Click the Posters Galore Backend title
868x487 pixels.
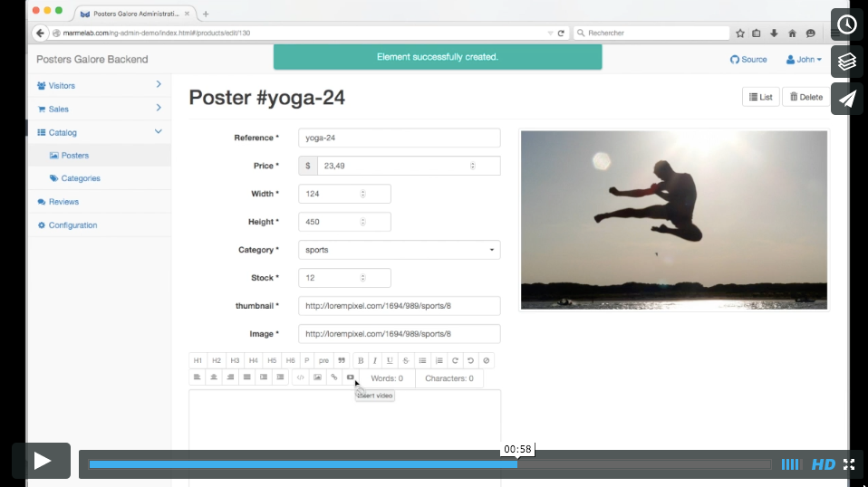(x=92, y=59)
